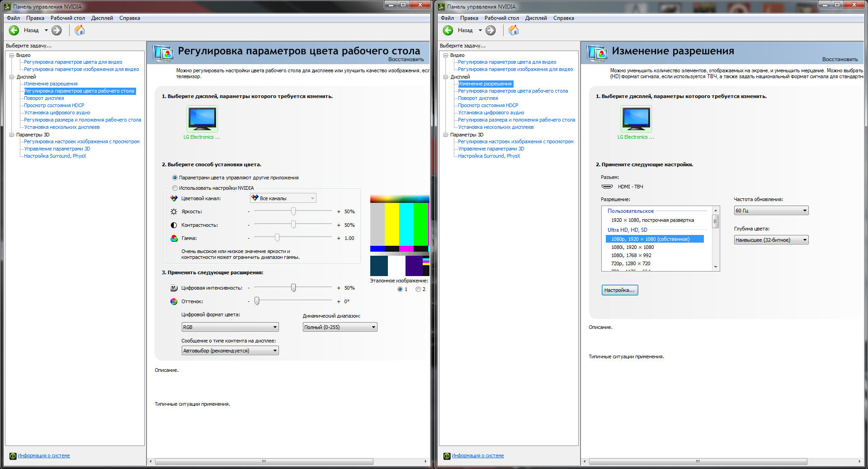The width and height of the screenshot is (868, 469).
Task: Choose reference image 2 radio button
Action: [418, 289]
